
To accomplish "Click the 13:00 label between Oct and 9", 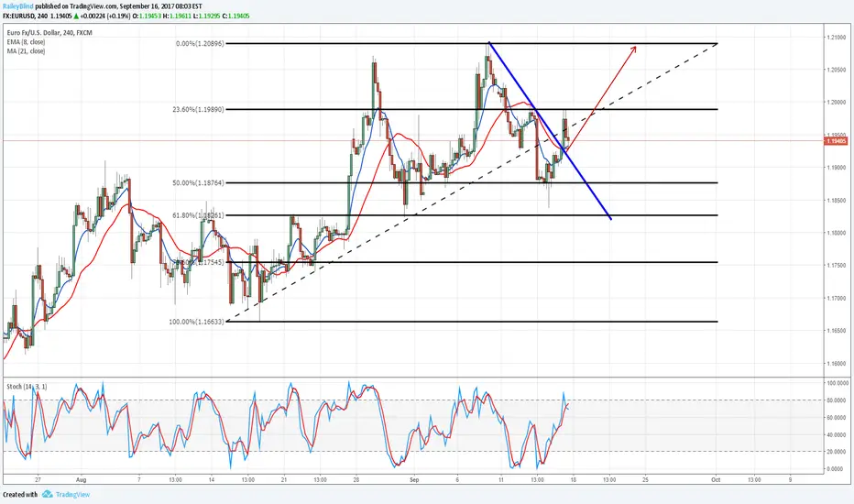I will [x=754, y=480].
